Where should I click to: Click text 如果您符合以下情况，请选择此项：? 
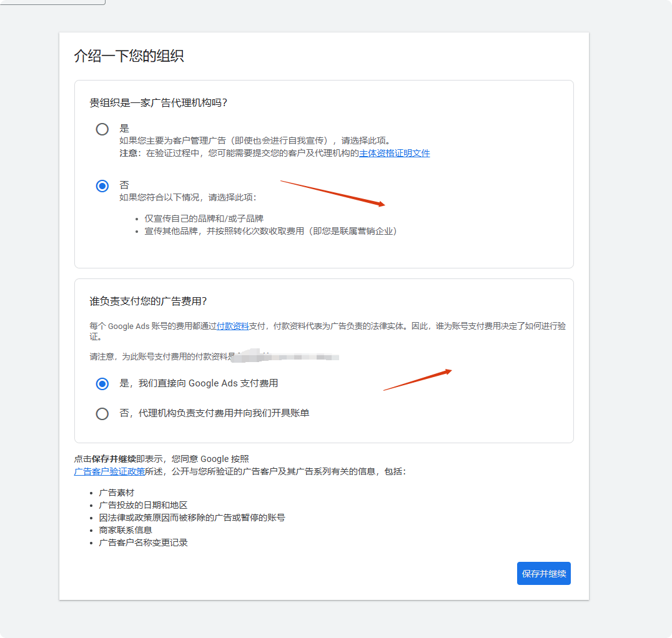pos(188,197)
